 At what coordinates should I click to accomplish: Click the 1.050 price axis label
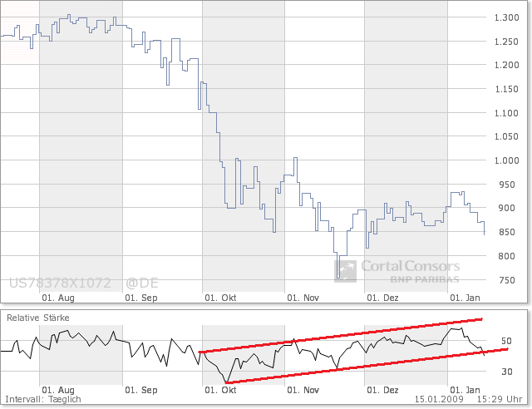(506, 136)
